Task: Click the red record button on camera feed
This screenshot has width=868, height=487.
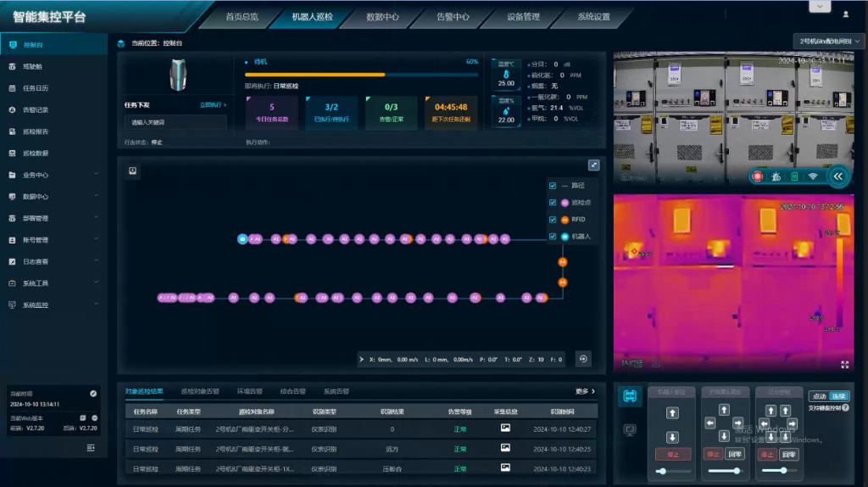Action: [756, 176]
